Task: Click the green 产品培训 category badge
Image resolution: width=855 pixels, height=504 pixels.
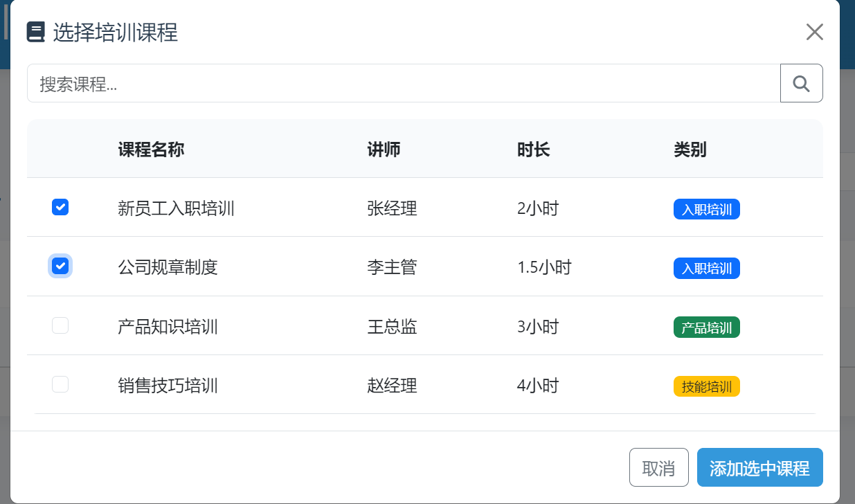Action: [x=706, y=327]
